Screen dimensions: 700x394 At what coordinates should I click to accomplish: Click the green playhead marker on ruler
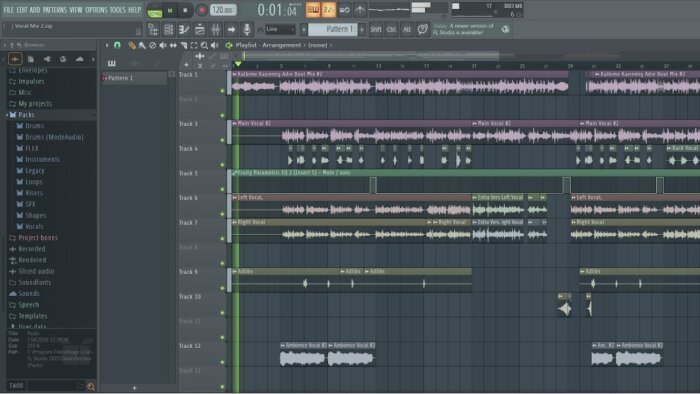[238, 65]
